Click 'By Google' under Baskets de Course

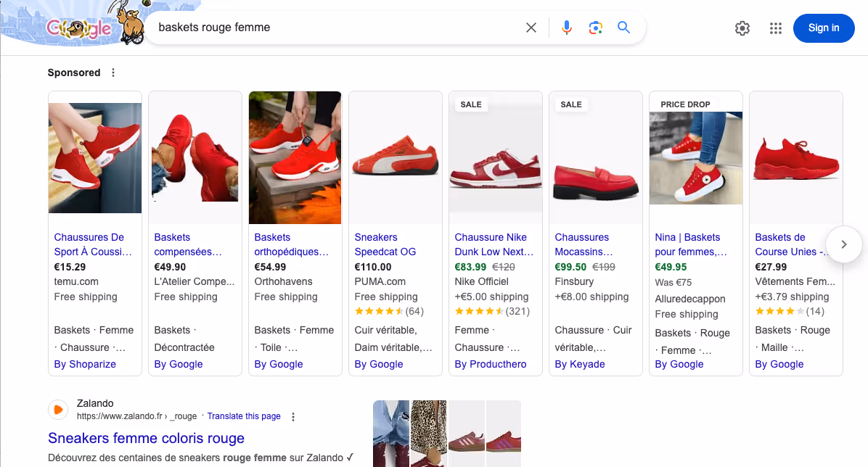coord(779,364)
